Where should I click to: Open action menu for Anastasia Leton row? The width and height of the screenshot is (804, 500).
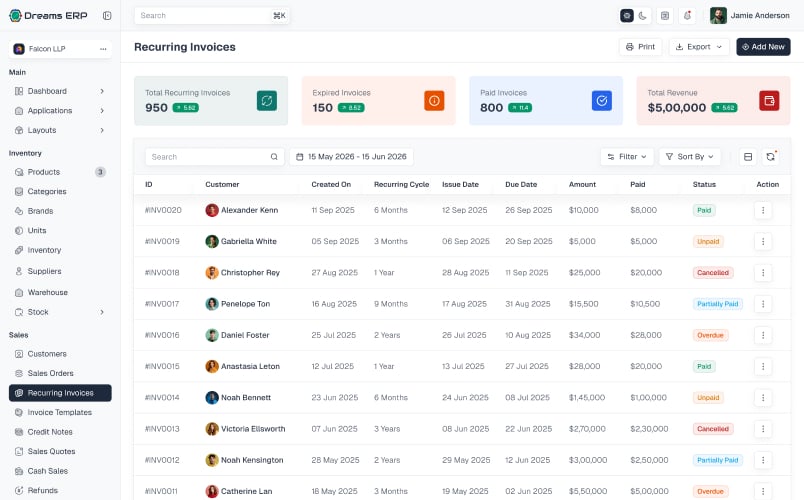763,367
